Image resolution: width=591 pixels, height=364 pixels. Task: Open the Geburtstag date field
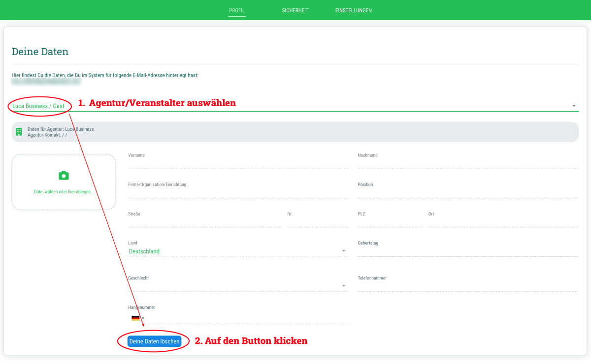click(467, 251)
